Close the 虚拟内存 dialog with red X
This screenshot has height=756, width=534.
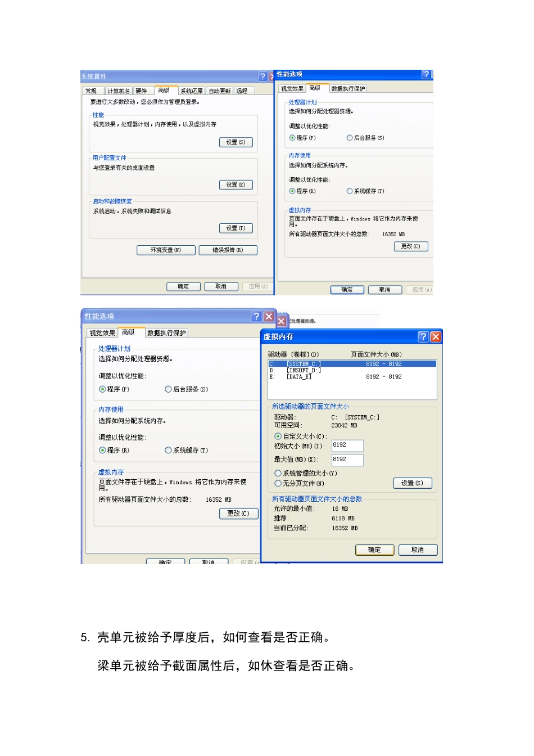[x=436, y=336]
